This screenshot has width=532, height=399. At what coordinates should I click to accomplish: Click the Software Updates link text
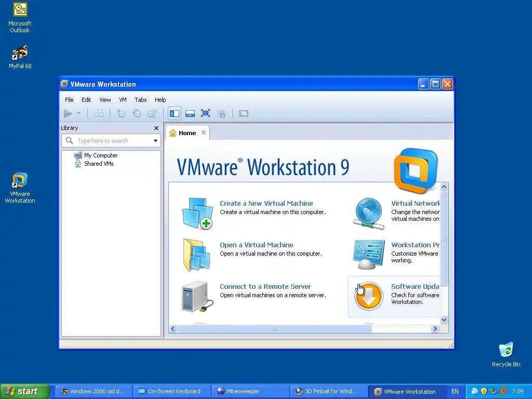point(415,286)
